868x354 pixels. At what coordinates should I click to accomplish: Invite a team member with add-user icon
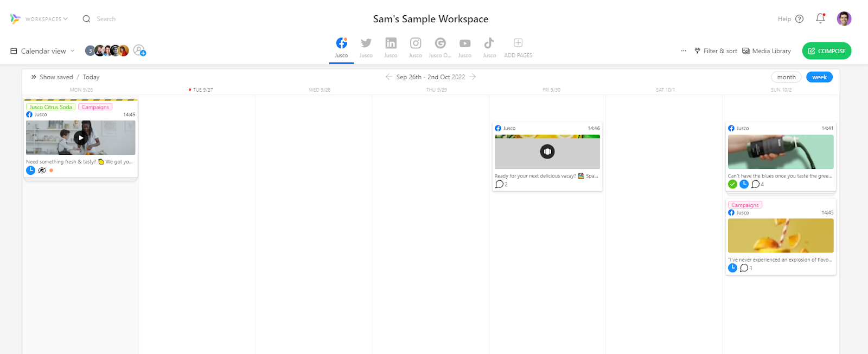[x=139, y=50]
